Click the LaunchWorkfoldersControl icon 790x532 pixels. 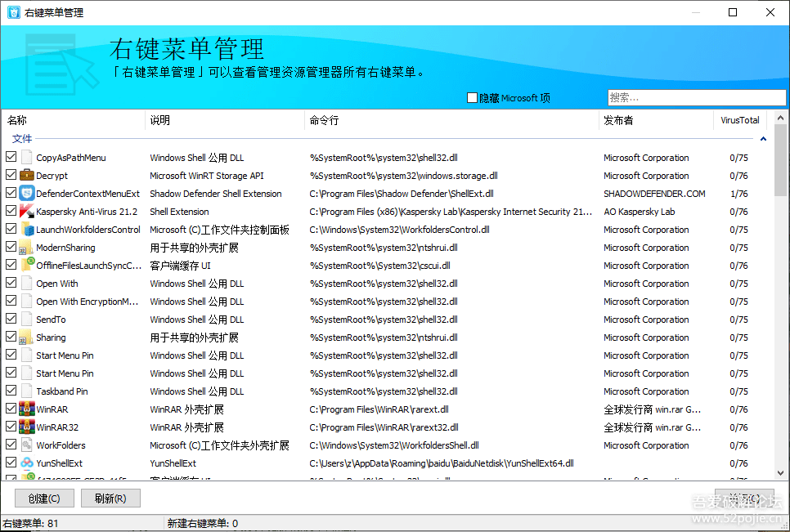pos(27,230)
